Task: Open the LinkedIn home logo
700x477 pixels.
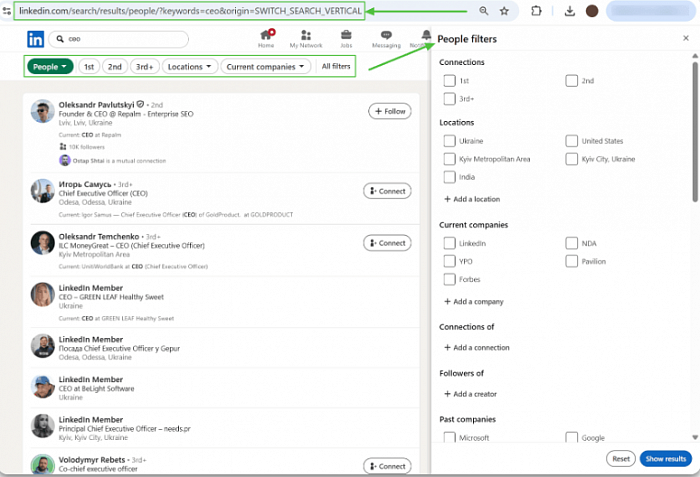Action: [x=36, y=39]
